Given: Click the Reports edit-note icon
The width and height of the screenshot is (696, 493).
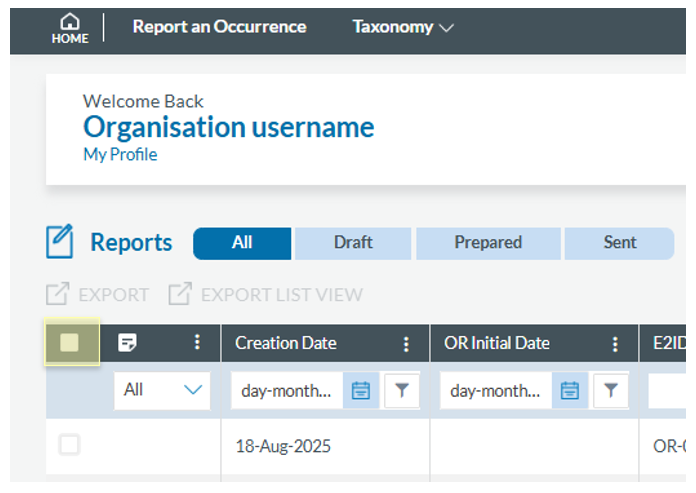Looking at the screenshot, I should pyautogui.click(x=60, y=242).
